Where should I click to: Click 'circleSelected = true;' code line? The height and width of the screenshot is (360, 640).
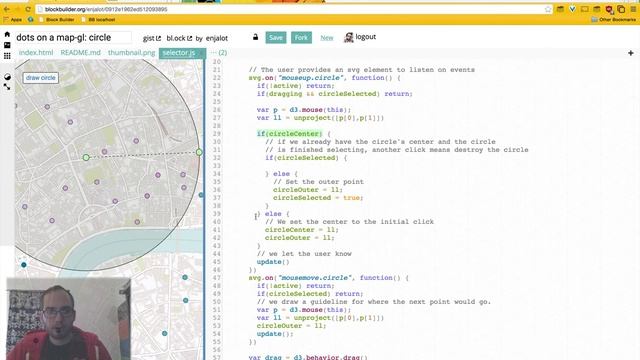(318, 198)
